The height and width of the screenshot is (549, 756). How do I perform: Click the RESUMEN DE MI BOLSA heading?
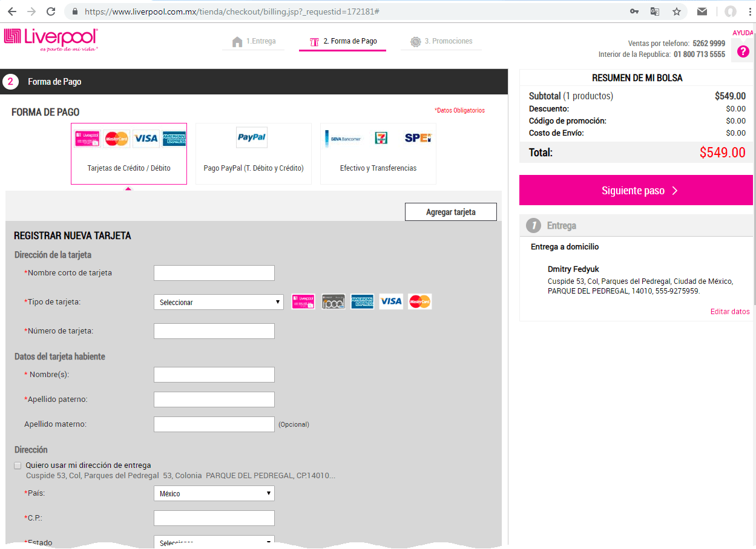(x=637, y=78)
